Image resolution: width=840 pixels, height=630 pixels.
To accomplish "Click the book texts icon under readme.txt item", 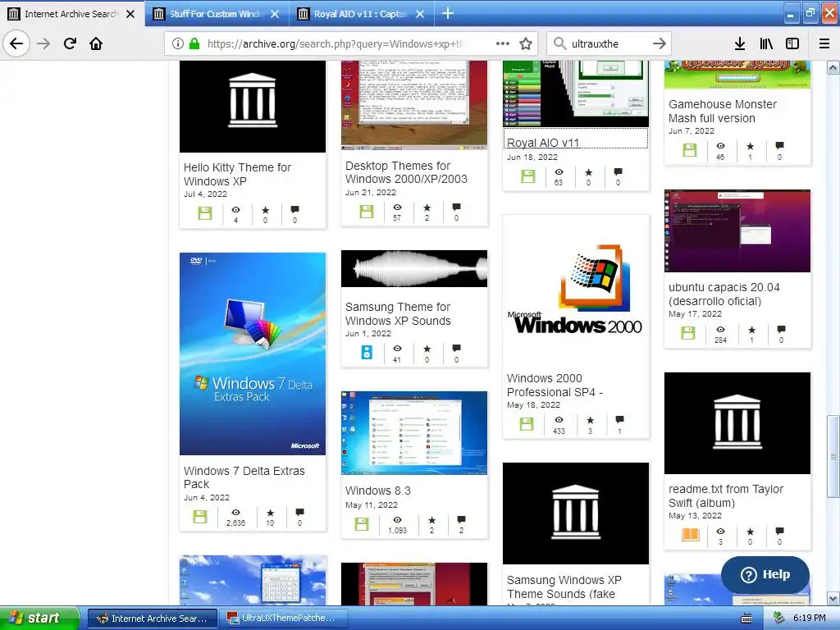I will (691, 534).
